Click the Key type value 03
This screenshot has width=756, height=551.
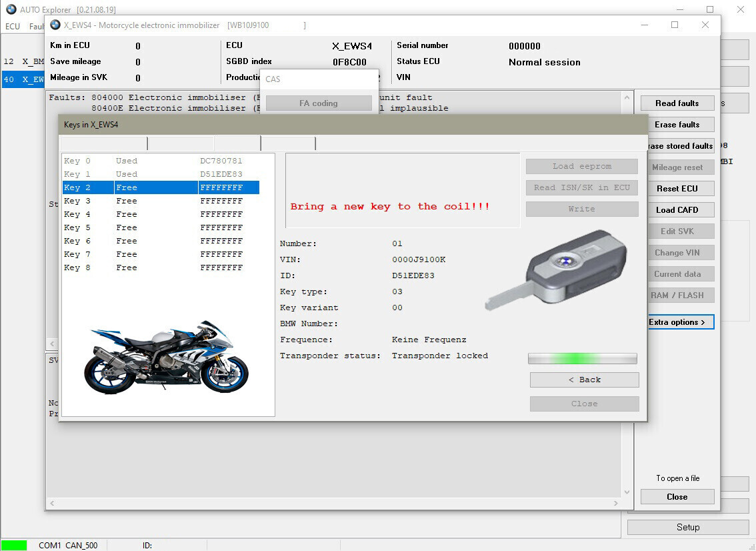(x=397, y=292)
